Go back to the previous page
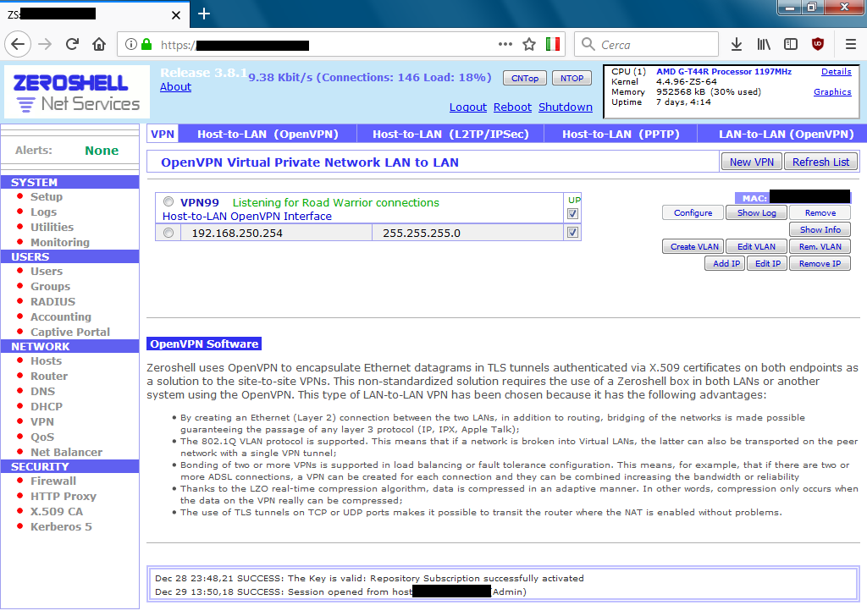 (x=18, y=44)
